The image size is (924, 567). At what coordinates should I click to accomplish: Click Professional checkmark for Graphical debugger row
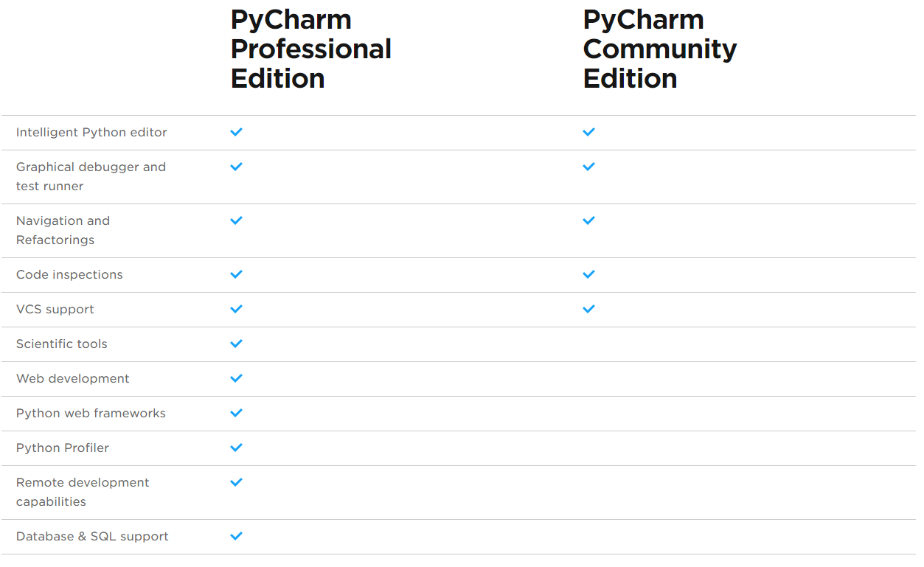[x=236, y=167]
